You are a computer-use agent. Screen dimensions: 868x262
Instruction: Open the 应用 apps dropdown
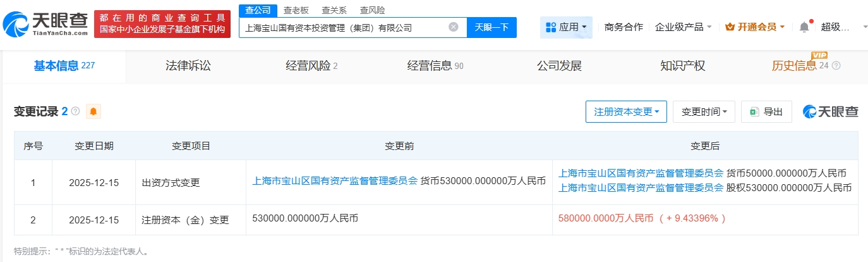[x=566, y=27]
